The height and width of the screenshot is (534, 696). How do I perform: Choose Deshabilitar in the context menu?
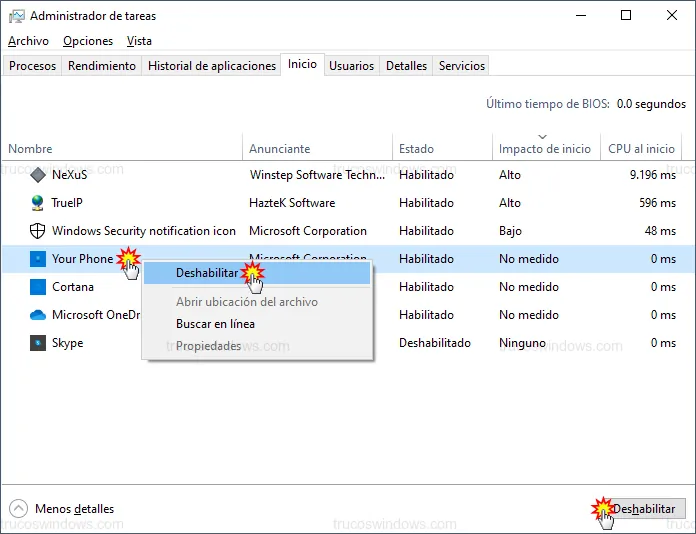[x=207, y=273]
